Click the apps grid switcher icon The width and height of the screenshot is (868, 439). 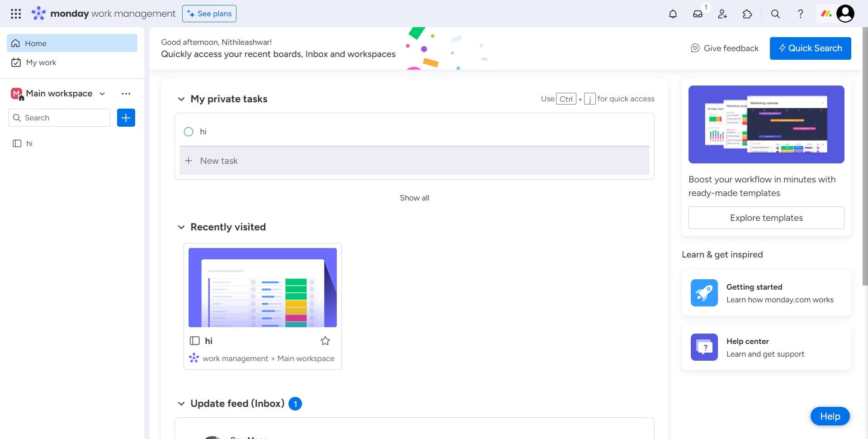coord(15,14)
